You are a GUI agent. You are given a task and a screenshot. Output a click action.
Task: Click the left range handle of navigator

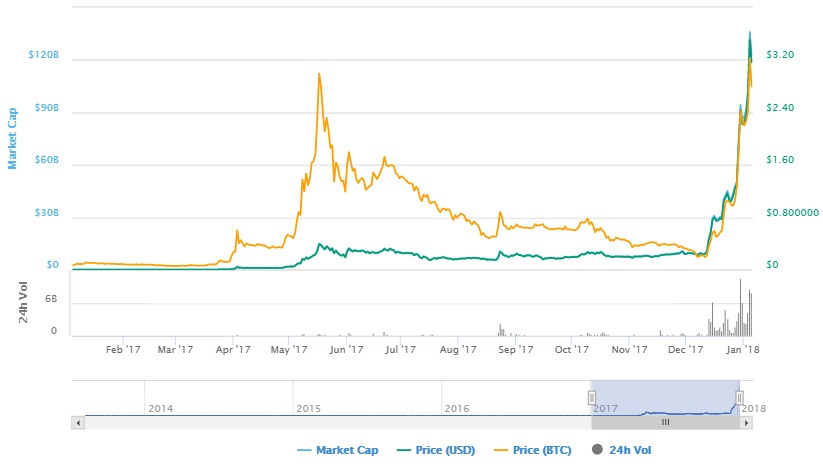click(591, 398)
